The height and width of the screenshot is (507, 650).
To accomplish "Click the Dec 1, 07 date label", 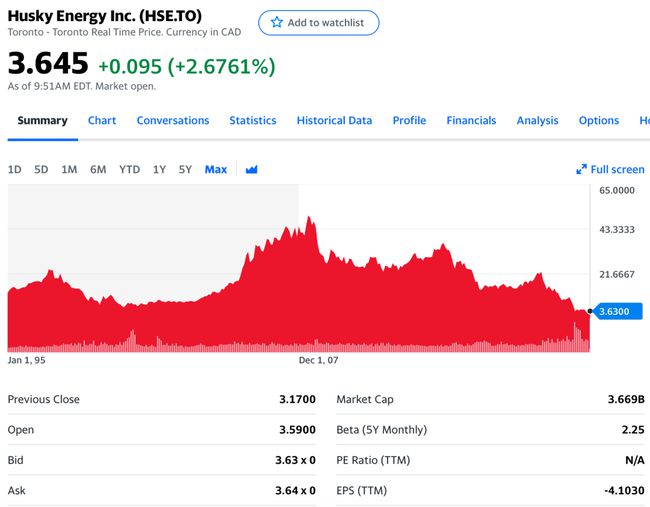I will [x=318, y=360].
